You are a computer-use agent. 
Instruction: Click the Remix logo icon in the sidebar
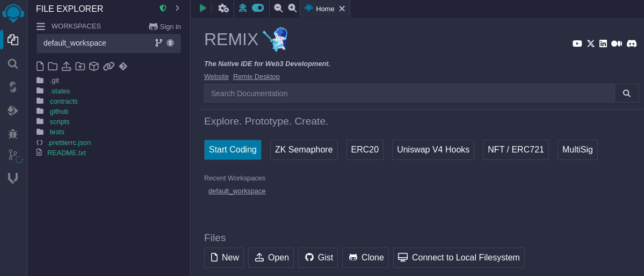click(13, 13)
